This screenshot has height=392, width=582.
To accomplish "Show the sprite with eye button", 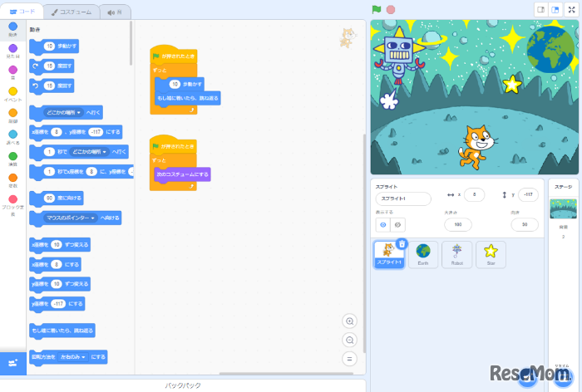I will click(383, 225).
